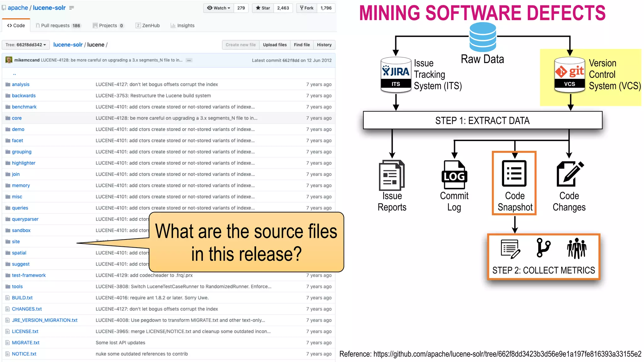This screenshot has height=362, width=644.
Task: Click the 'LUCENE-3753: Restructure the Lucene build system' message
Action: [153, 96]
